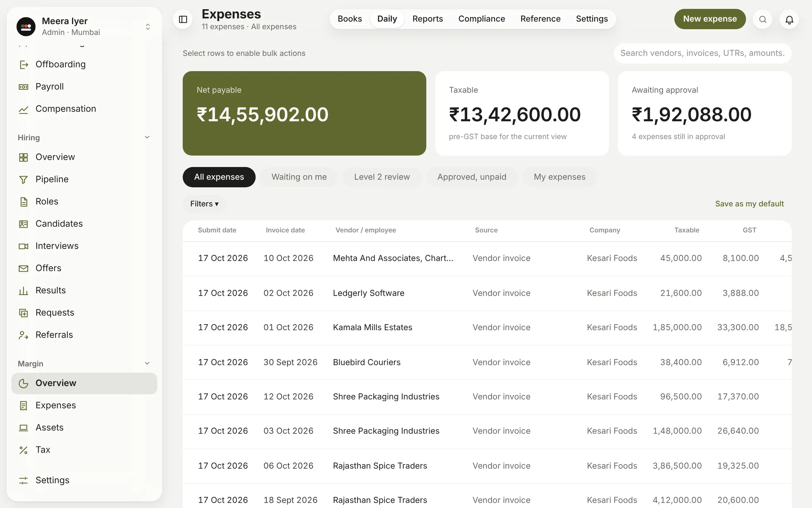This screenshot has height=508, width=812.
Task: Click the Payroll banknote icon
Action: 23,87
